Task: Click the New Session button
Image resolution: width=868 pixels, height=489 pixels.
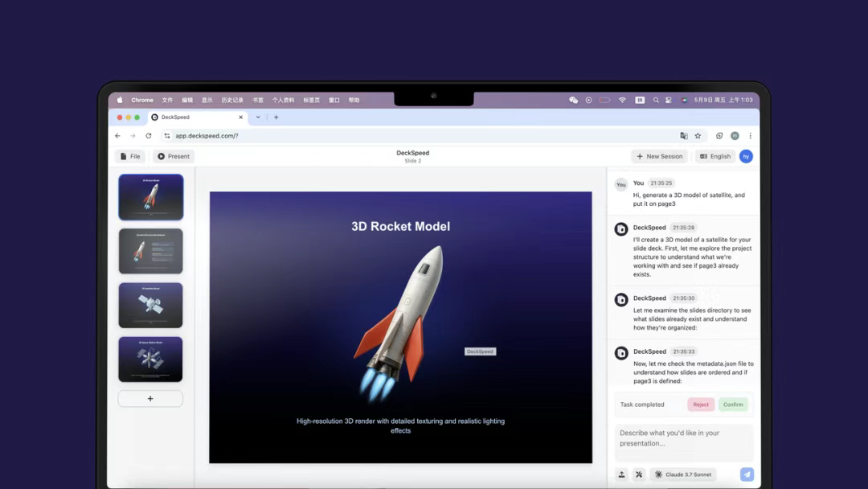Action: [659, 156]
